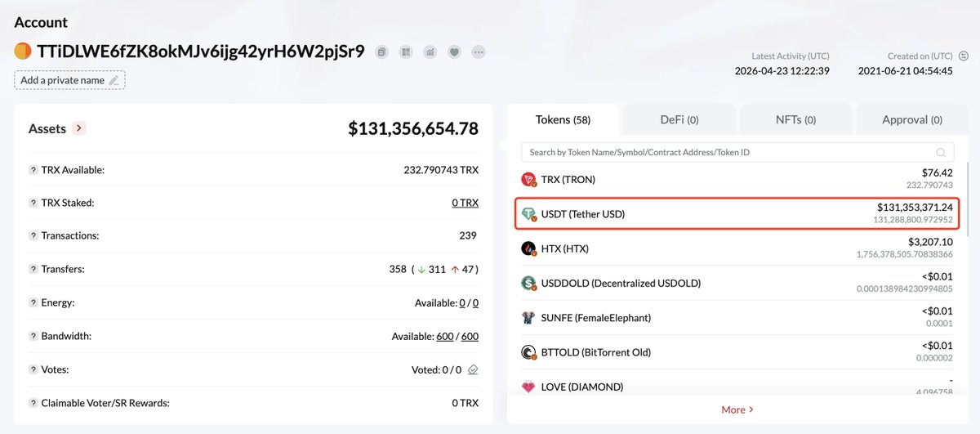This screenshot has width=980, height=434.
Task: Focus the token search input field
Action: [738, 152]
